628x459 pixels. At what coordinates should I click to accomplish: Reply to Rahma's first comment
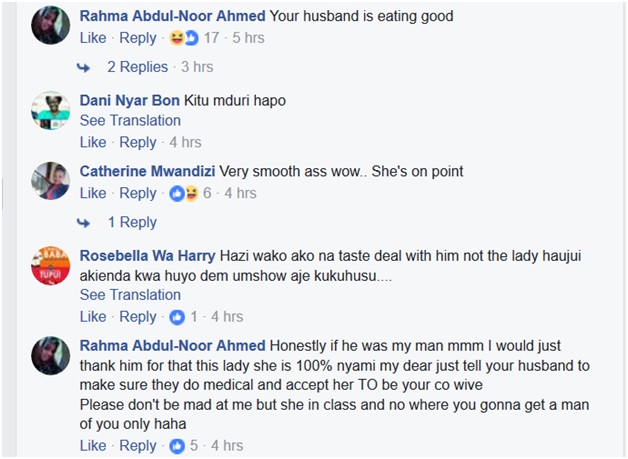(138, 39)
